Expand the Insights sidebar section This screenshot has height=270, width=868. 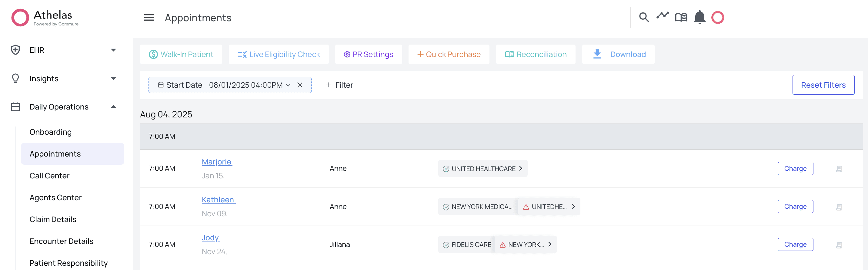tap(113, 79)
